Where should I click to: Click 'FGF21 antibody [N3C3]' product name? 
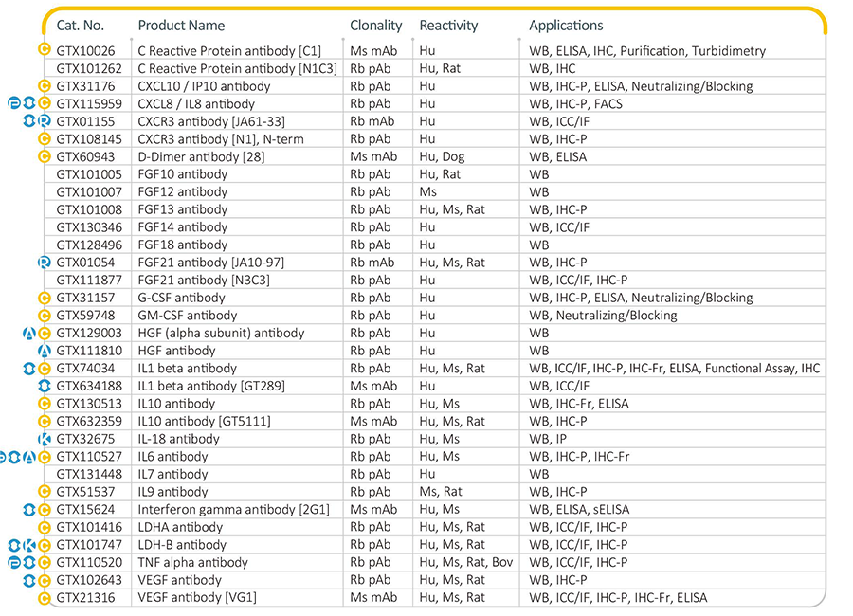[204, 280]
